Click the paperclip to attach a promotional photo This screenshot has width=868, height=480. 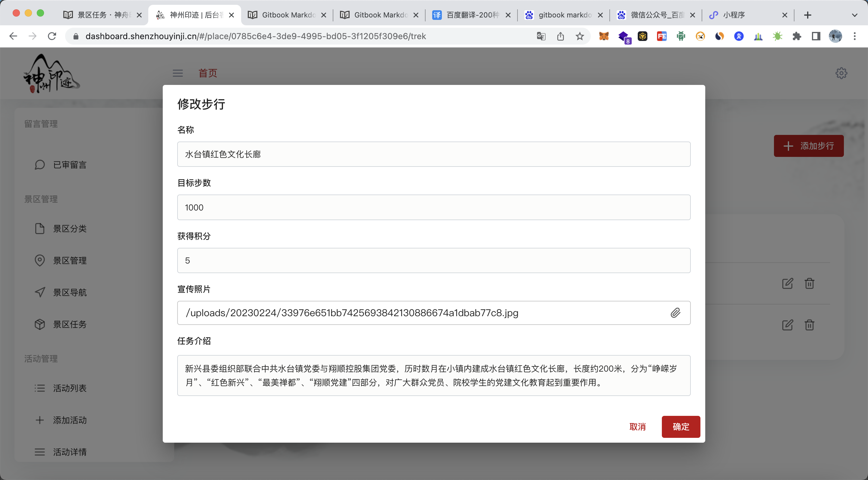pos(676,313)
